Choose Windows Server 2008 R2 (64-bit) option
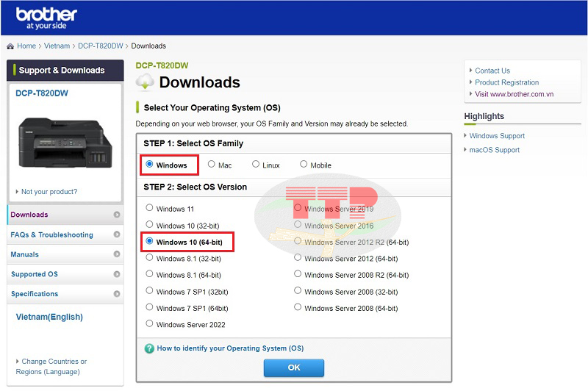Viewport: 588px width, 391px height. pyautogui.click(x=298, y=274)
